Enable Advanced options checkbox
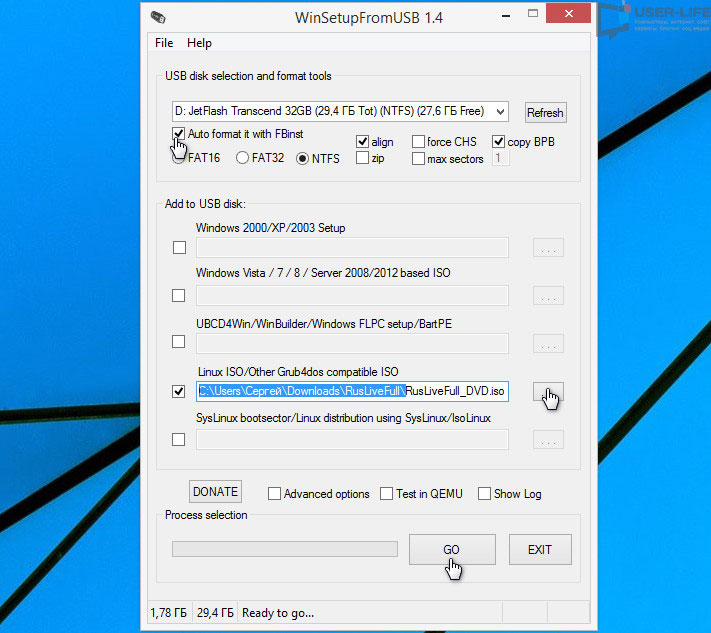Image resolution: width=711 pixels, height=633 pixels. 274,494
